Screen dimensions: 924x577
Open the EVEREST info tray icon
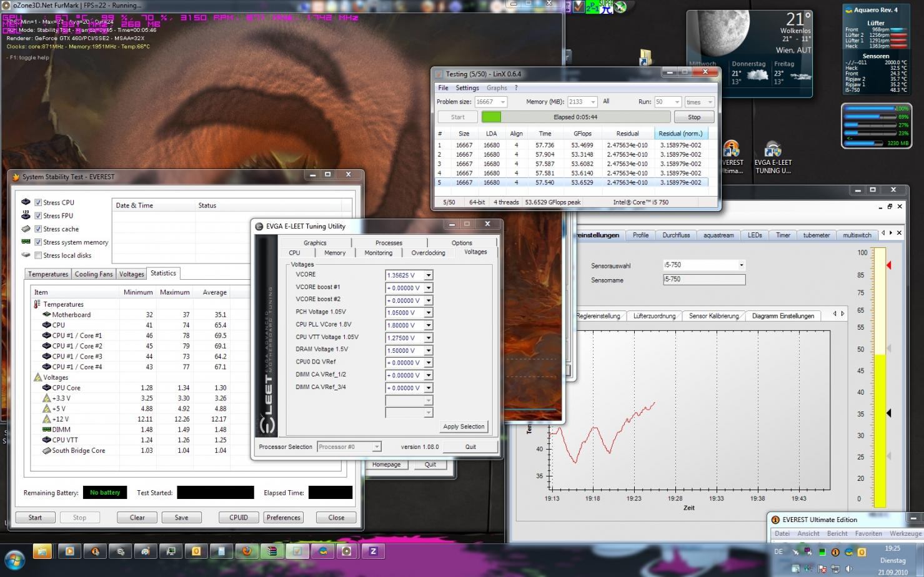[x=835, y=552]
